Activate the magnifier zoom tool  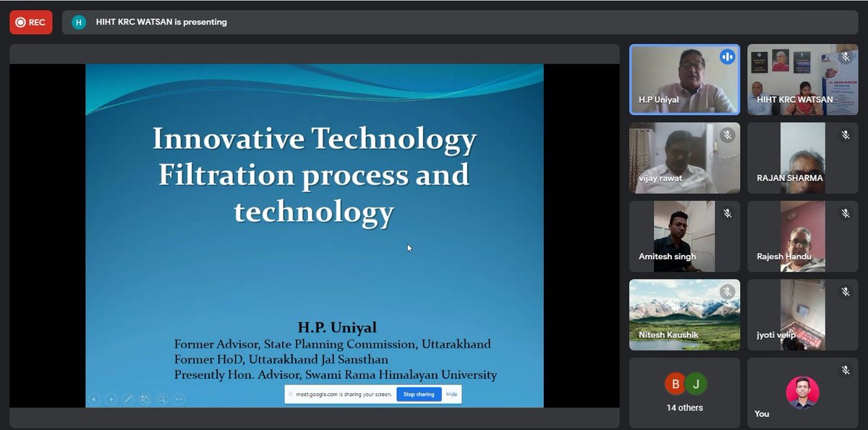pyautogui.click(x=161, y=399)
